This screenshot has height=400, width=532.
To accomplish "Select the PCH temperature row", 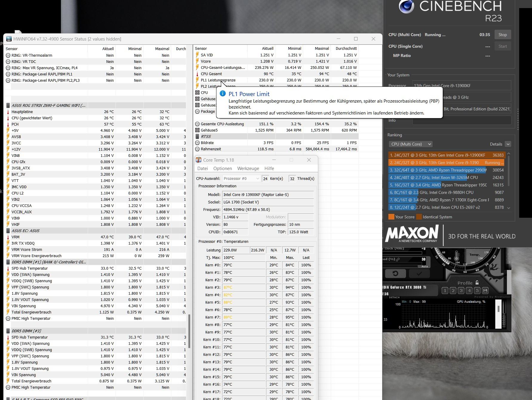I will [x=96, y=124].
